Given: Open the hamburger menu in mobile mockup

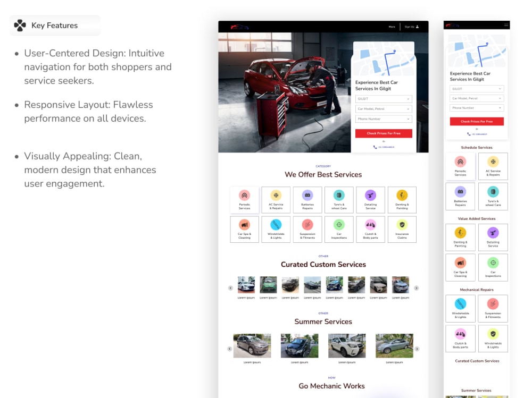Looking at the screenshot, I should pos(506,25).
